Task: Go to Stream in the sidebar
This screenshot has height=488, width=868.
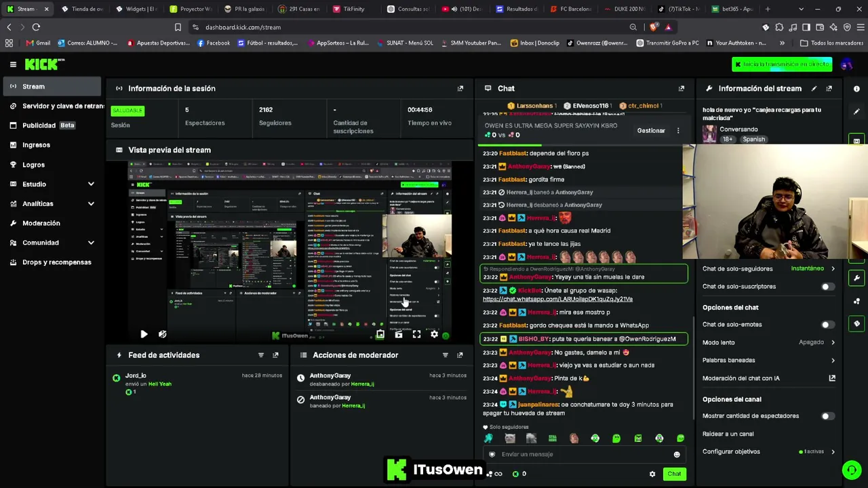Action: [52, 87]
